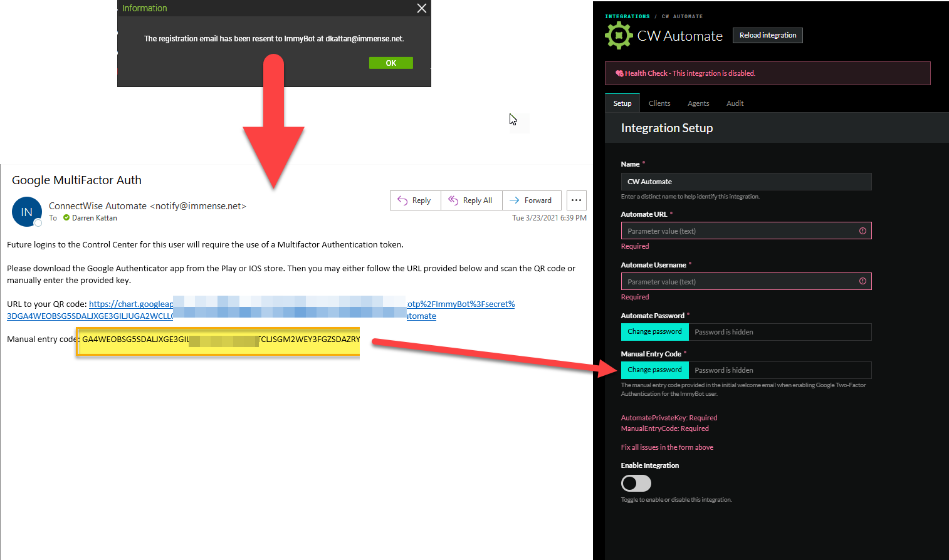Click the Automate Username error warning icon
This screenshot has width=949, height=560.
862,281
